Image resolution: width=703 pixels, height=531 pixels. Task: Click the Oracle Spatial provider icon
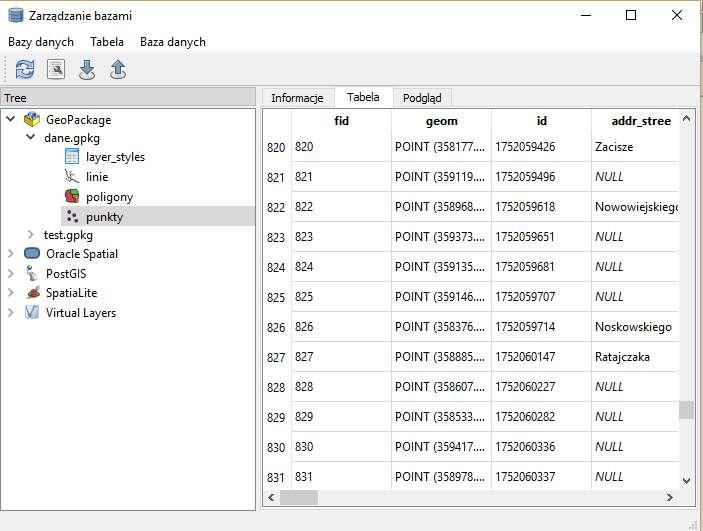coord(32,253)
